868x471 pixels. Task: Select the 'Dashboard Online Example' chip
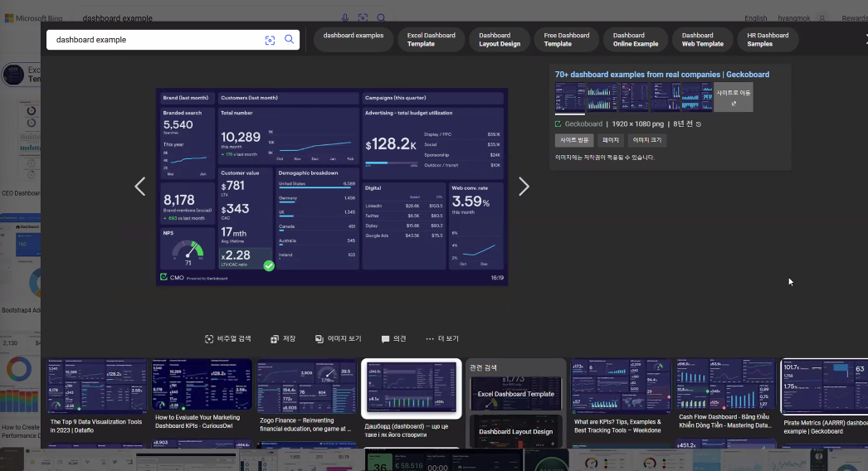tap(636, 39)
